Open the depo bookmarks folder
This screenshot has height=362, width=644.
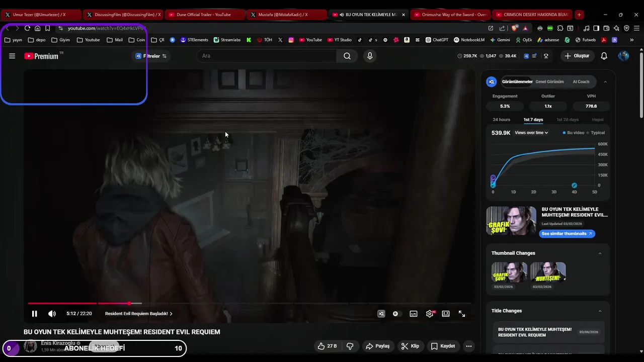coord(37,40)
